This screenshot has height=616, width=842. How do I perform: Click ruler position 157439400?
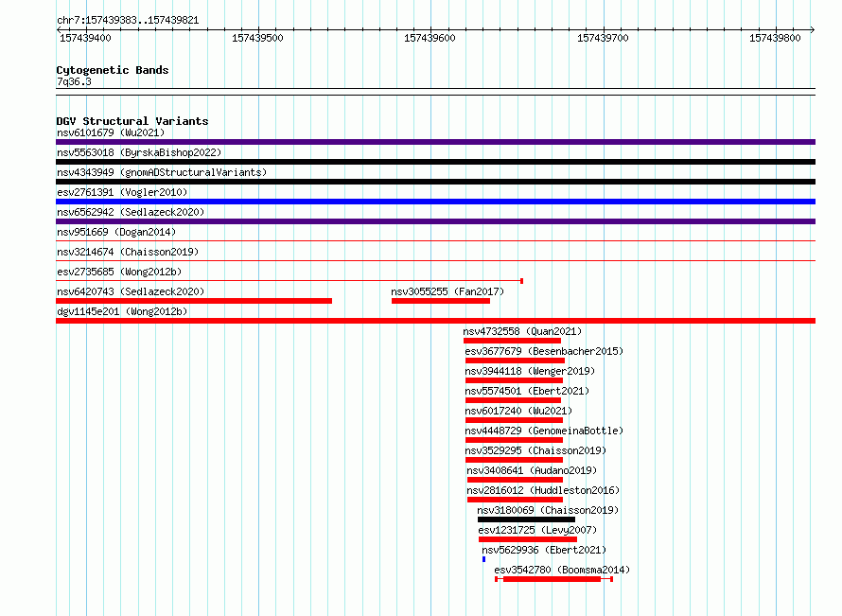pyautogui.click(x=85, y=38)
